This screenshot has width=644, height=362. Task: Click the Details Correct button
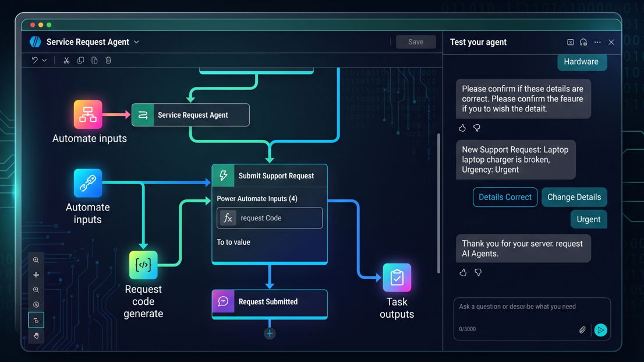pos(505,197)
